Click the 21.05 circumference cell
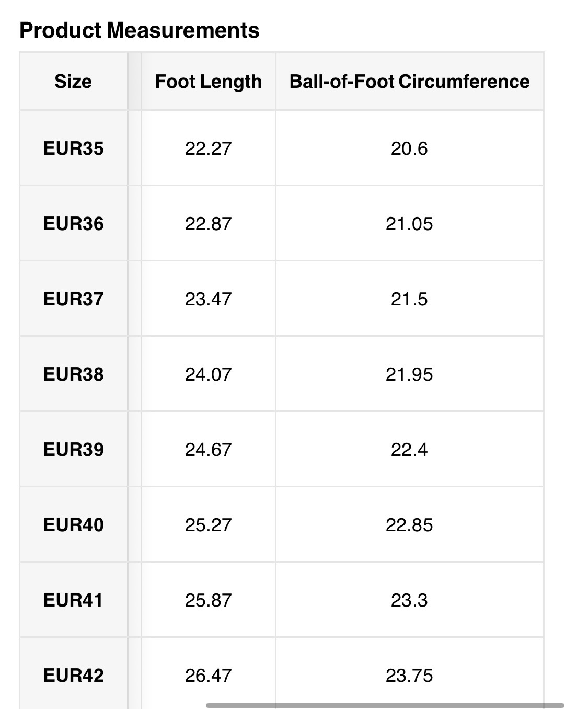 click(409, 224)
